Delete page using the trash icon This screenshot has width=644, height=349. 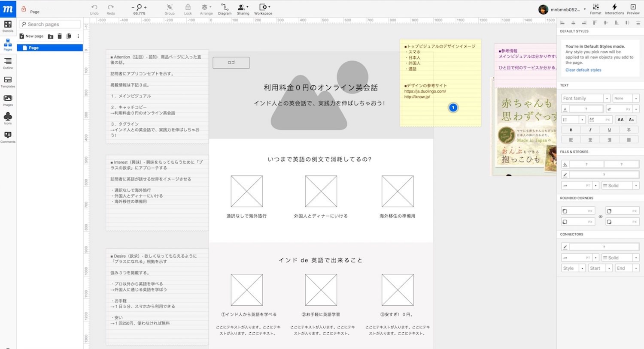pyautogui.click(x=60, y=36)
